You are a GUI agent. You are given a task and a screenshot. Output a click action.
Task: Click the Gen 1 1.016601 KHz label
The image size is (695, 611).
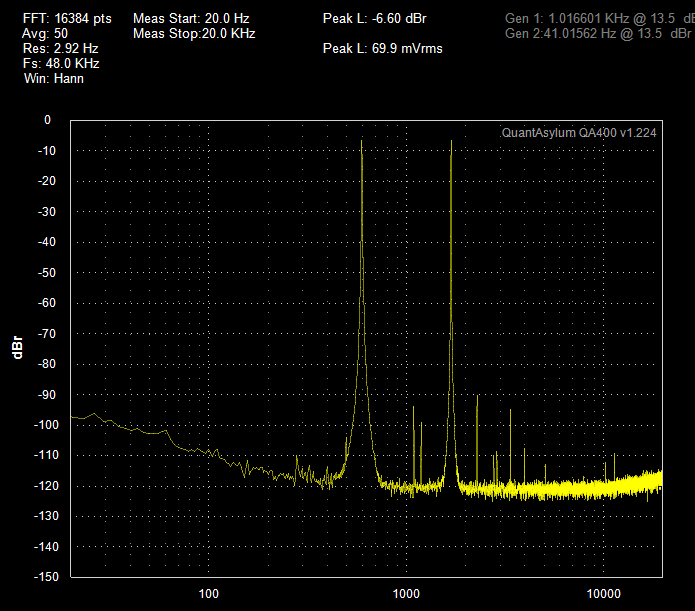600,19
